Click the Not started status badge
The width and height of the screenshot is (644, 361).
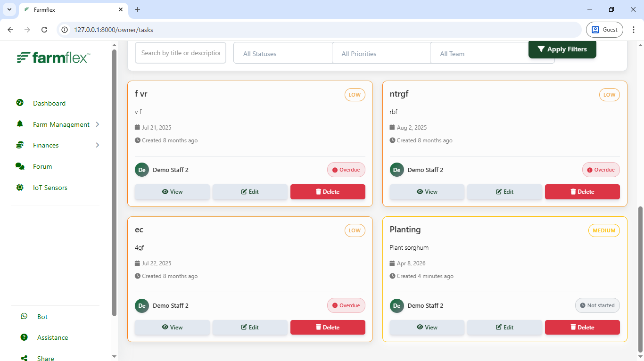click(x=597, y=305)
